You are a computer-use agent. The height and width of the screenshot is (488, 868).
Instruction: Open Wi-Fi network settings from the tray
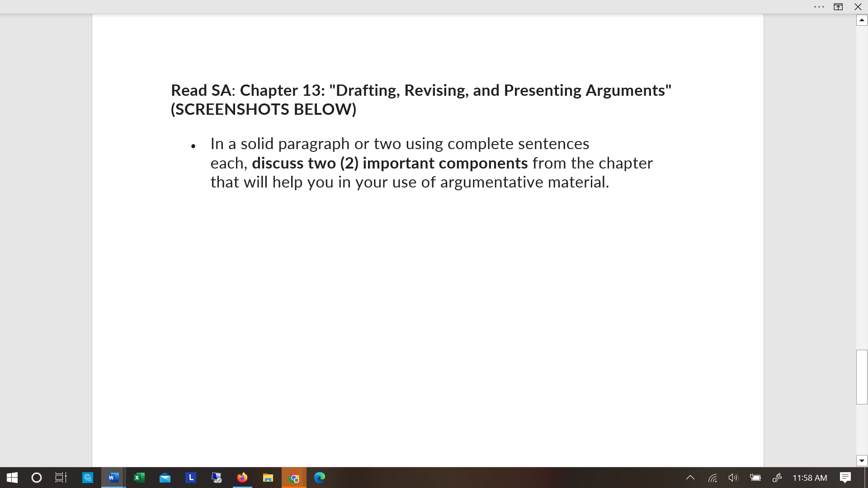click(x=713, y=478)
